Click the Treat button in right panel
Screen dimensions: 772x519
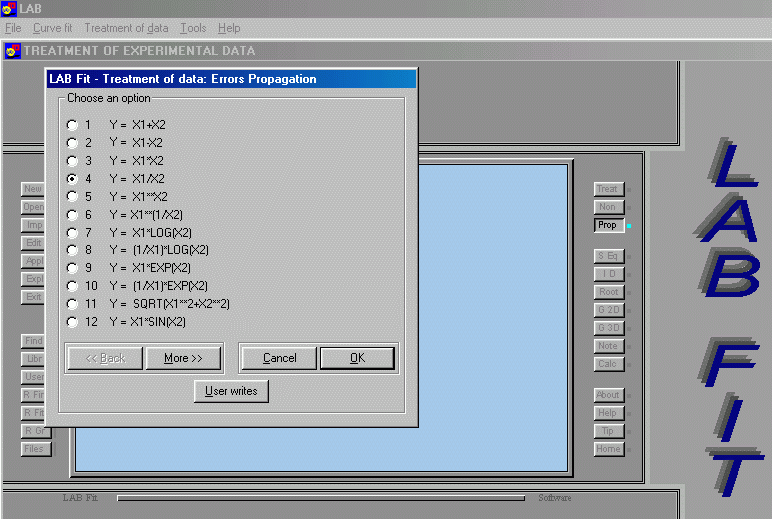point(608,189)
